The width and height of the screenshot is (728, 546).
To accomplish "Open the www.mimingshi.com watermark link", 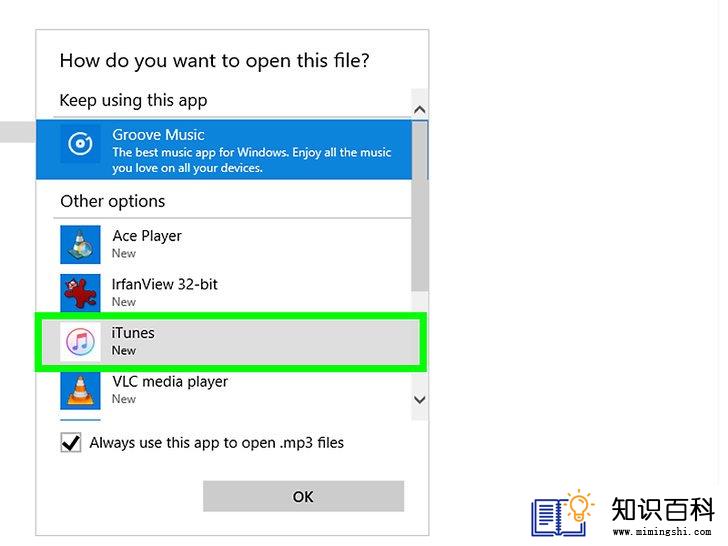I will pos(662,532).
